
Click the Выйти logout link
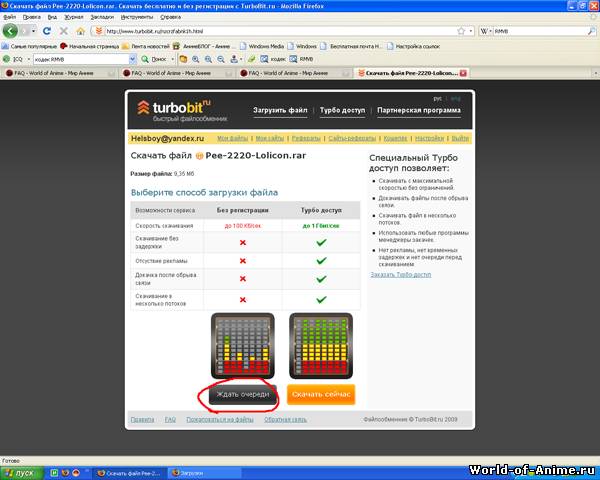coord(460,139)
